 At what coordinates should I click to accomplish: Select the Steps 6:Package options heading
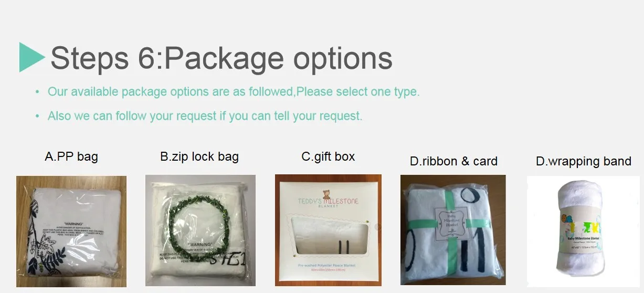(x=221, y=58)
